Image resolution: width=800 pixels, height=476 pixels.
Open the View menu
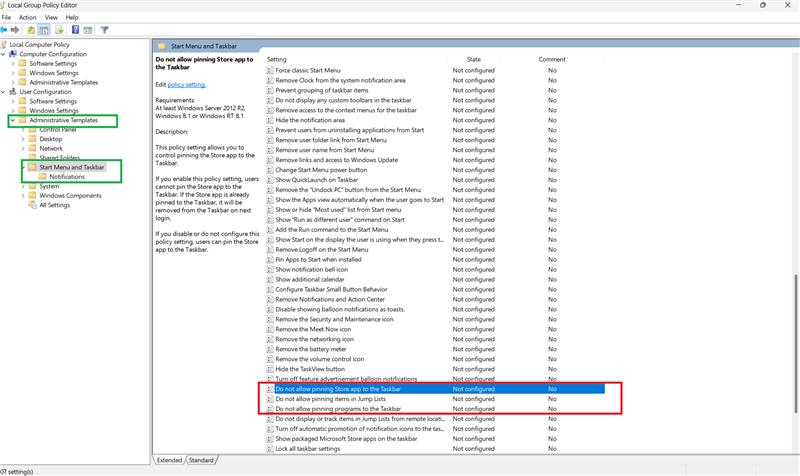click(x=51, y=17)
